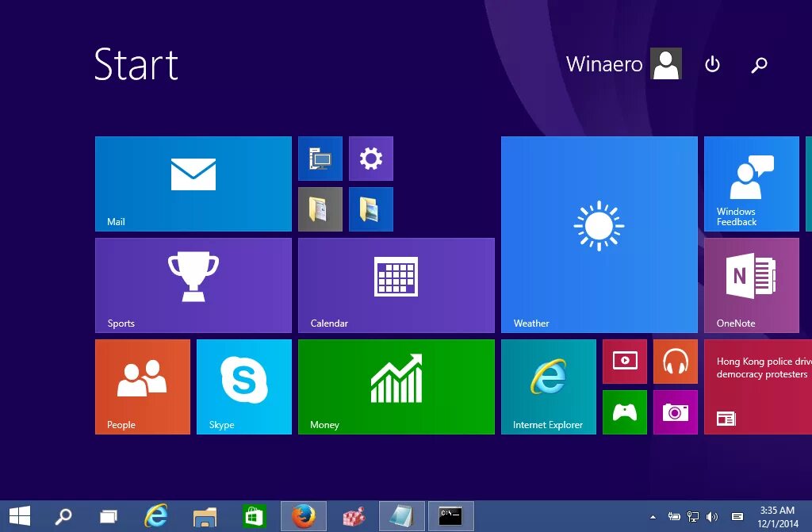The width and height of the screenshot is (812, 532).
Task: Open the Music headphones tile
Action: tap(676, 362)
